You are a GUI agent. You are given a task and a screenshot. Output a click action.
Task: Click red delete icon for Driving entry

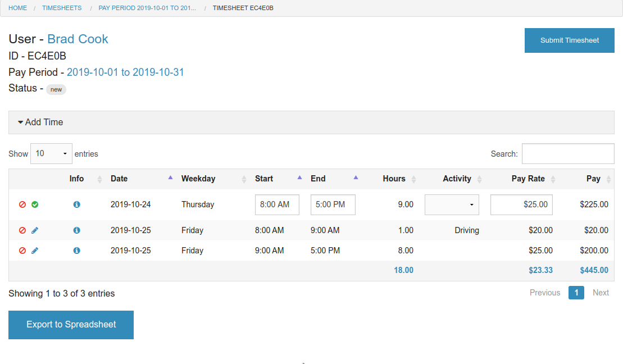click(22, 230)
